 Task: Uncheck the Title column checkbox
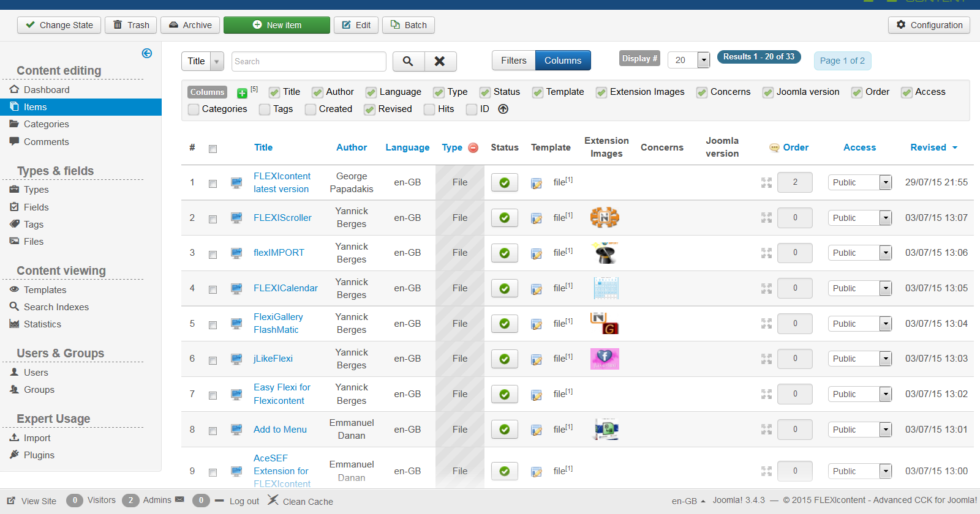274,92
